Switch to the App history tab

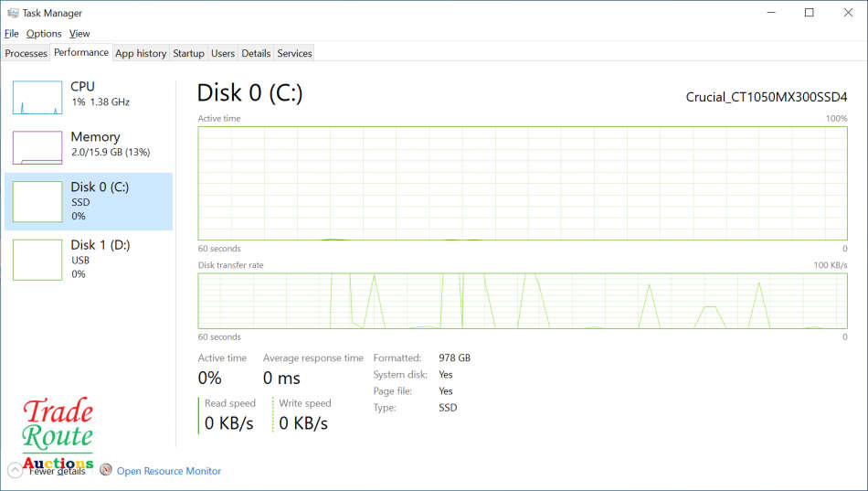click(x=141, y=53)
